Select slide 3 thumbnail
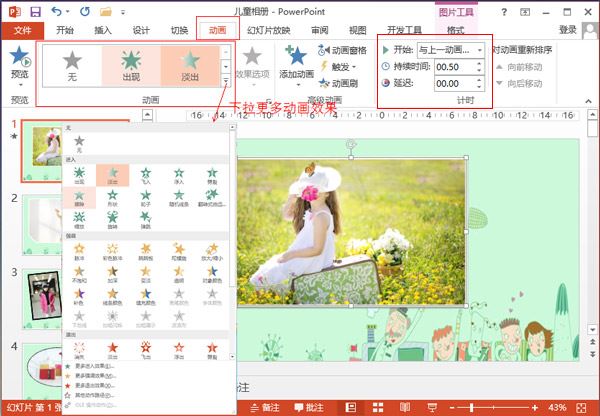This screenshot has height=416, width=600. point(43,299)
